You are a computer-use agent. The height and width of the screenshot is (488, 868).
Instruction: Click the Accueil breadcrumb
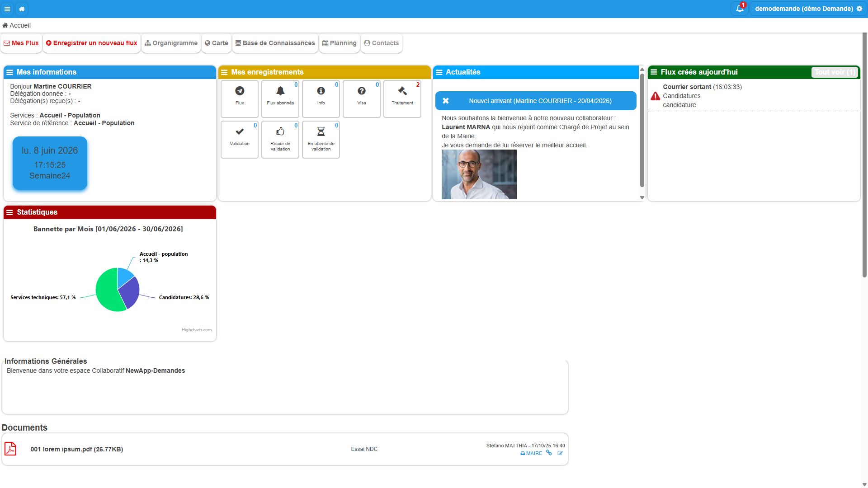[x=17, y=25]
